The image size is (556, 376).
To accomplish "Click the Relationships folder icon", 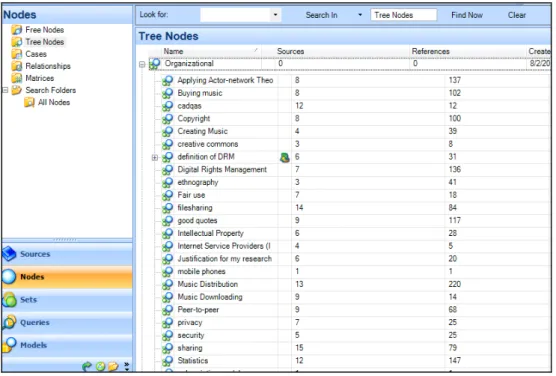I will (17, 66).
